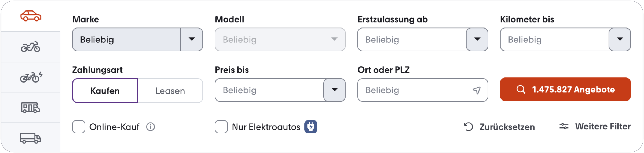The width and height of the screenshot is (644, 153).
Task: Reset filters with Zurücksetzen
Action: (500, 127)
